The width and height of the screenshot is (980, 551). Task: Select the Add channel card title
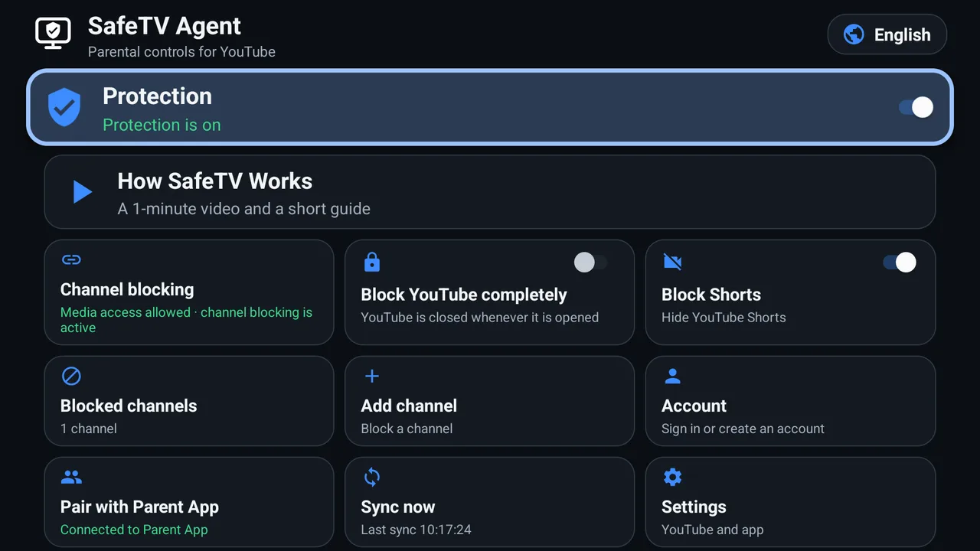coord(409,406)
